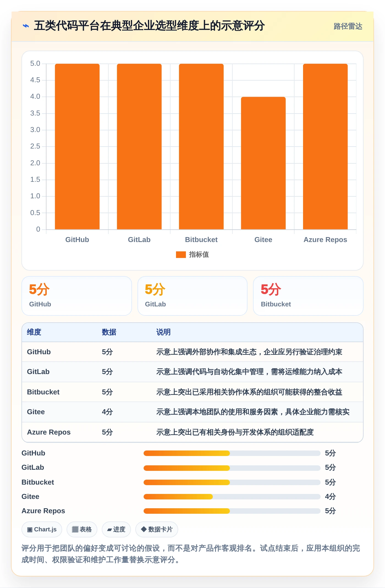This screenshot has width=385, height=588.
Task: Click the 路径雷达 label in the header
Action: (348, 26)
